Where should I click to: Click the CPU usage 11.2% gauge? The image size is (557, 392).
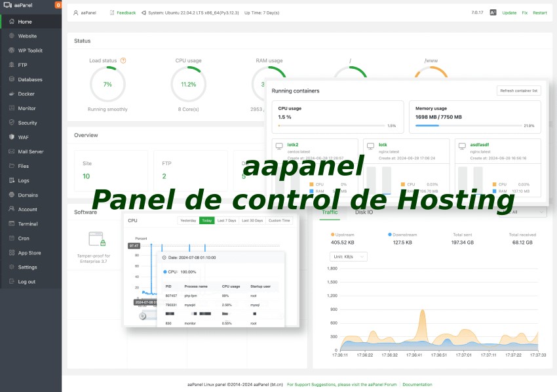pos(189,84)
